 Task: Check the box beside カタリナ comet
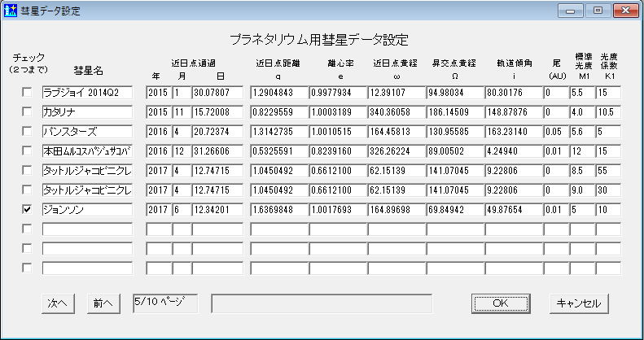click(x=27, y=112)
